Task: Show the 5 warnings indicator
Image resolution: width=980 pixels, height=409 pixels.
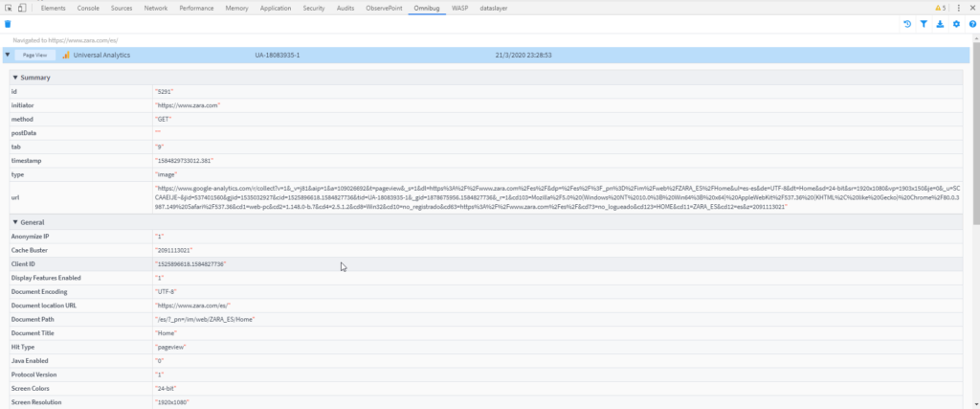Action: [x=941, y=8]
